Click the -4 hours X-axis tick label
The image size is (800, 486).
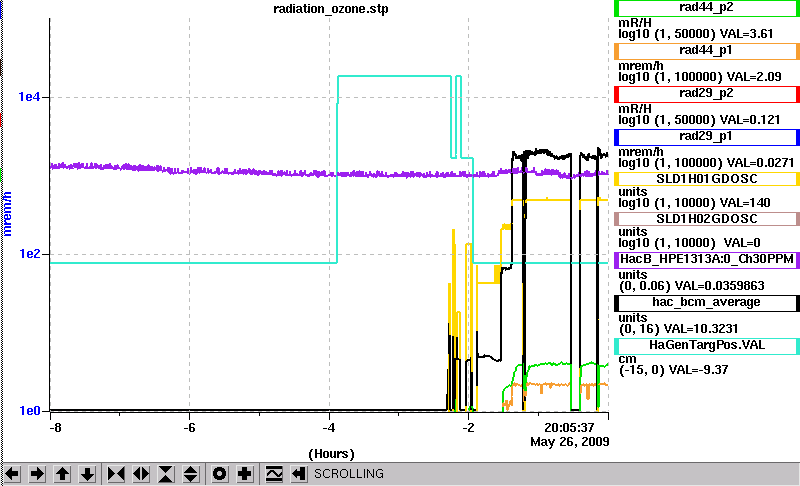point(329,427)
